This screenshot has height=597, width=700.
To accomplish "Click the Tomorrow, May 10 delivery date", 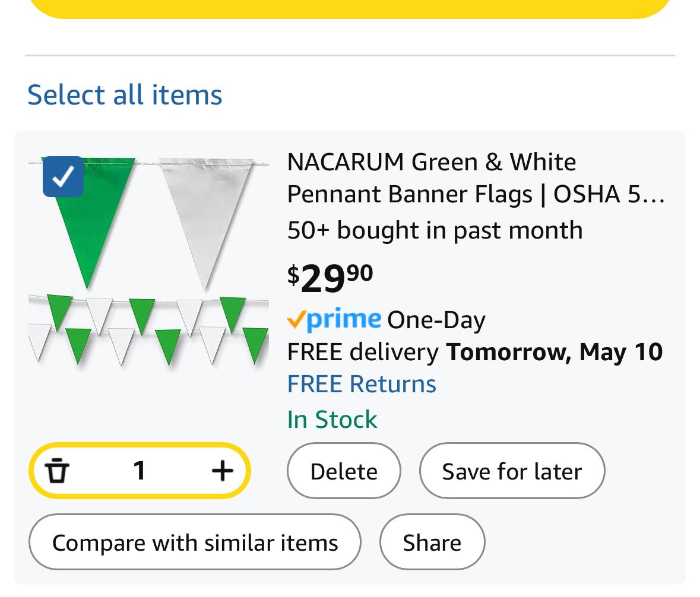I will 554,352.
